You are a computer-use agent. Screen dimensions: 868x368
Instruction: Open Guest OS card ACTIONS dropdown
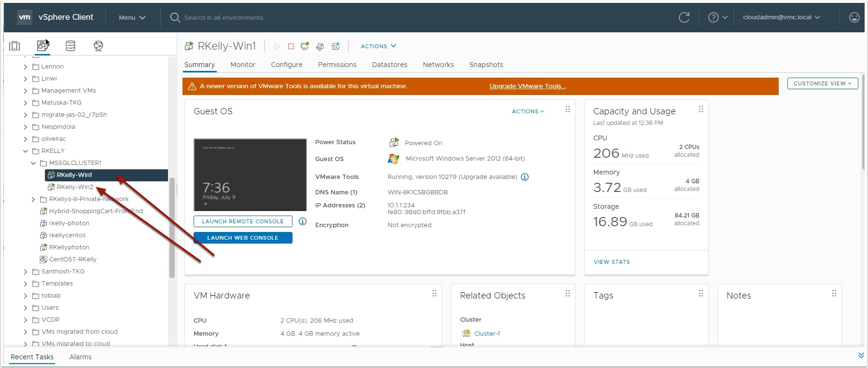528,111
